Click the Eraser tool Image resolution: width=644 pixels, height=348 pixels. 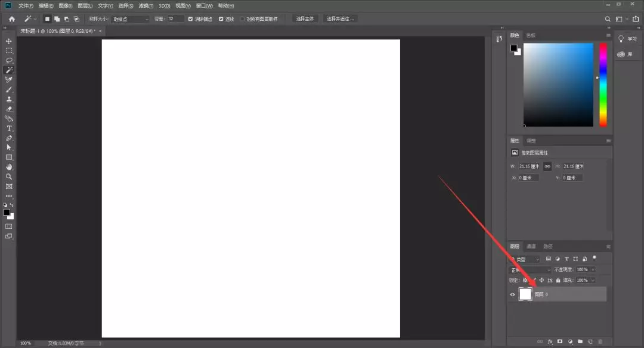(9, 109)
